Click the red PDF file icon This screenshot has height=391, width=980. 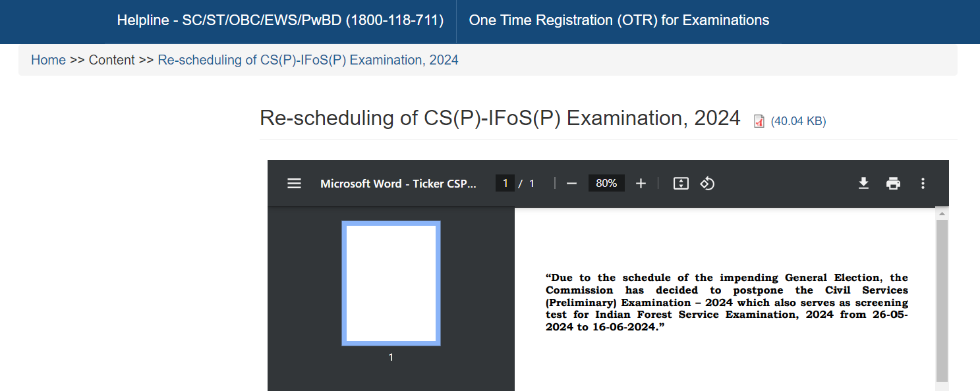click(x=759, y=121)
